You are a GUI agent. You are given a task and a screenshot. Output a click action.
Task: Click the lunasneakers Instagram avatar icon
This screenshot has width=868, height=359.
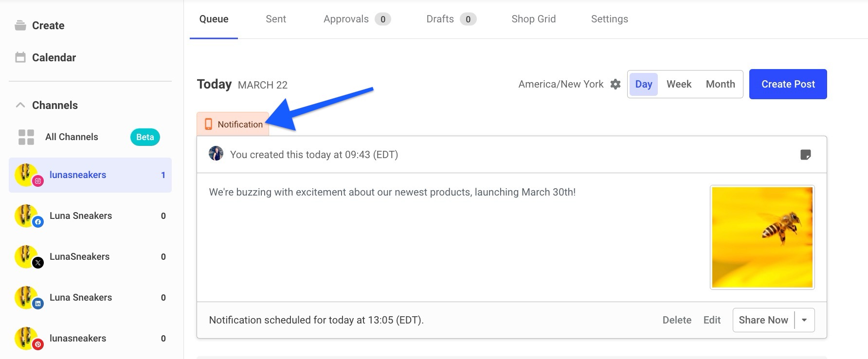pos(29,175)
